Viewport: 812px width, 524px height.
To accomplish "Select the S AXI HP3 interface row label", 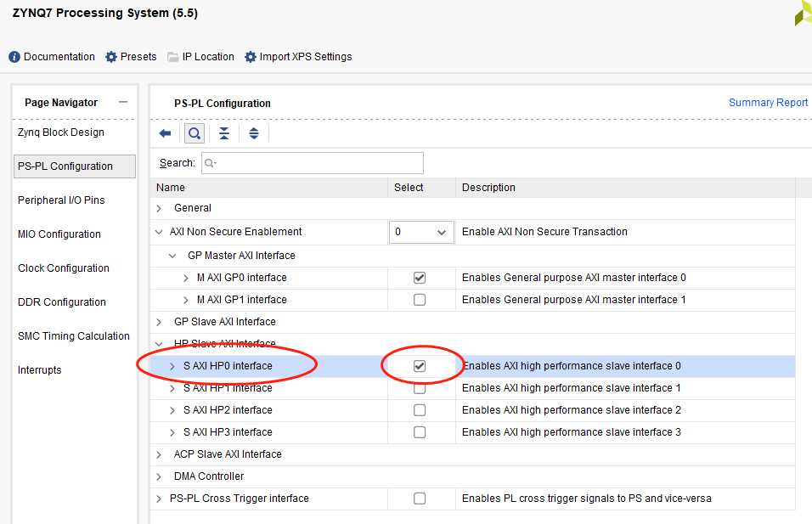I will point(228,432).
